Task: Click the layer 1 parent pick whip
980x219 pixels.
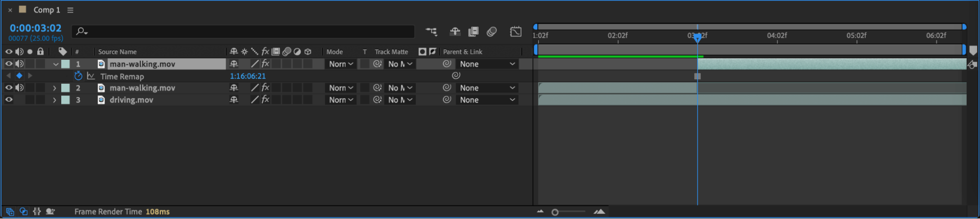Action: [x=447, y=64]
